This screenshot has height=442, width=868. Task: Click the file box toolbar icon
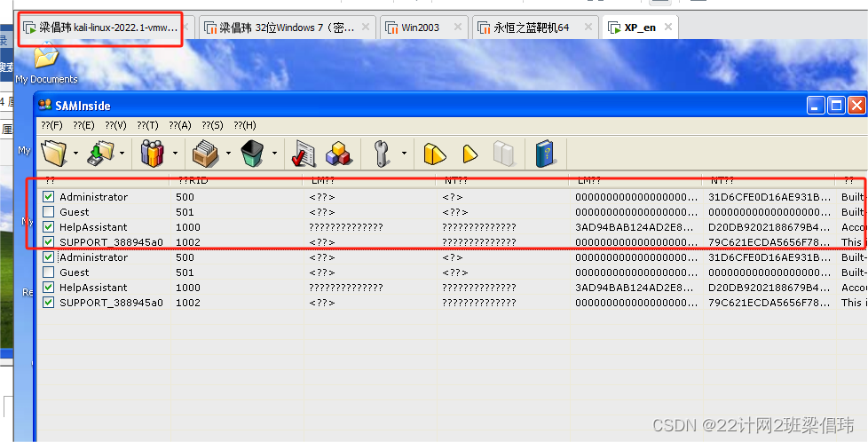[205, 153]
